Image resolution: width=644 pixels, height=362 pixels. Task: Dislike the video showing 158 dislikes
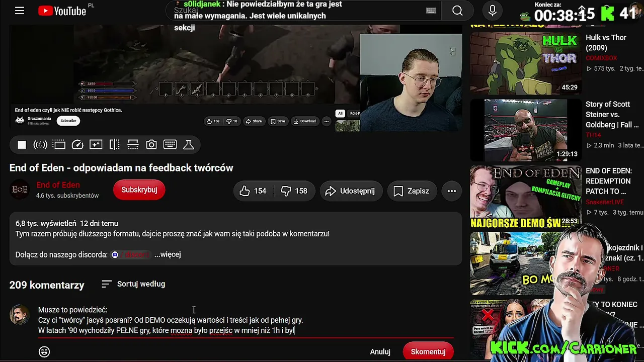coord(294,191)
